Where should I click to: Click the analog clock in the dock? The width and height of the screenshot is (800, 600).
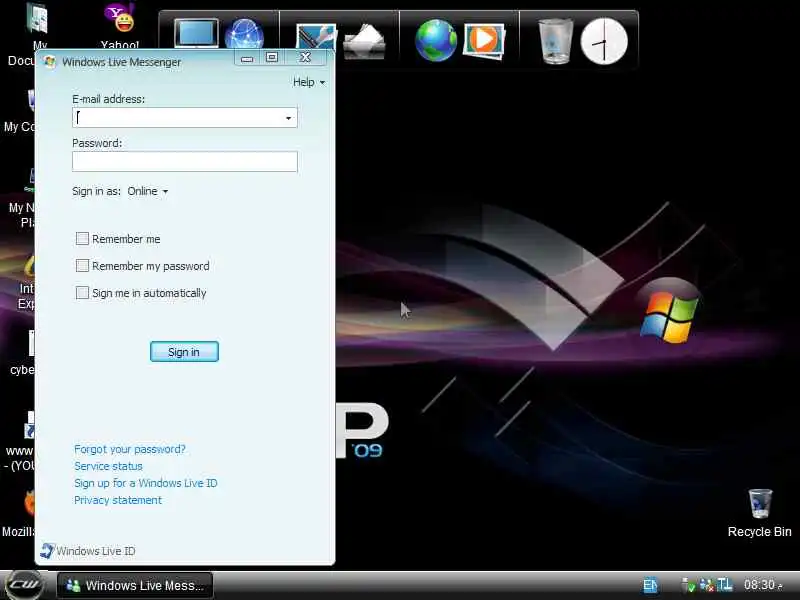[x=604, y=41]
